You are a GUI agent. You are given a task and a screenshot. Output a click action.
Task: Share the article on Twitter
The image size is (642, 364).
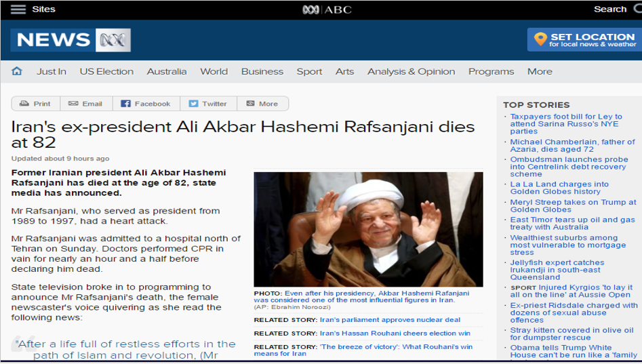click(208, 104)
